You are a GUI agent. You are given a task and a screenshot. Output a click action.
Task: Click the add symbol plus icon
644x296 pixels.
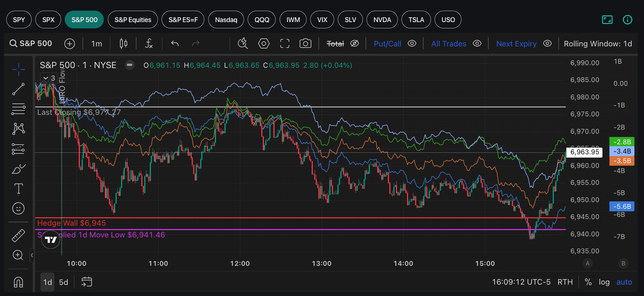point(70,44)
